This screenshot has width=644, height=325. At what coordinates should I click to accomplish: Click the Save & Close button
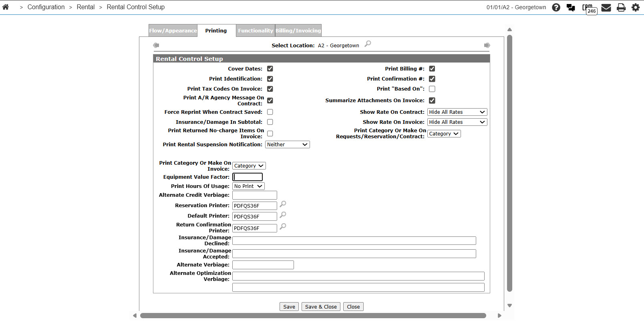(x=321, y=307)
